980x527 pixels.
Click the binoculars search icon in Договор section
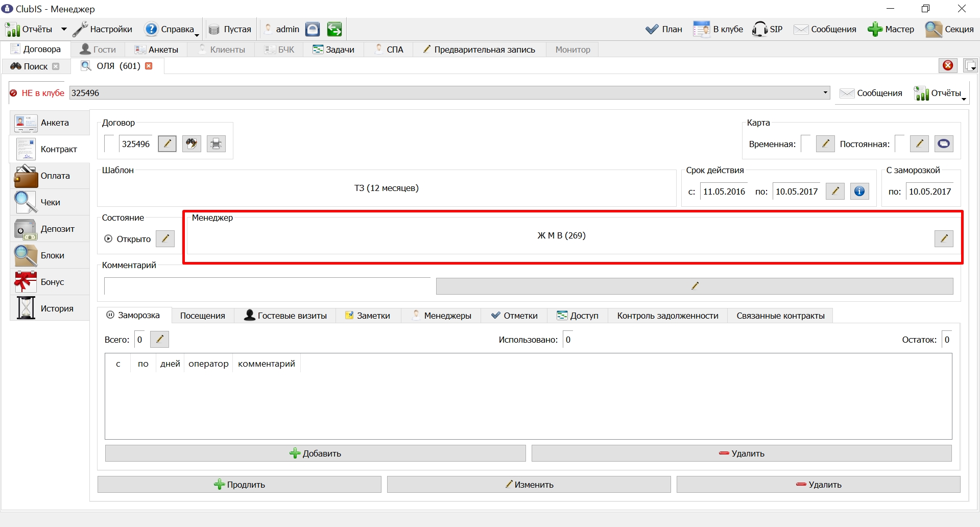192,144
